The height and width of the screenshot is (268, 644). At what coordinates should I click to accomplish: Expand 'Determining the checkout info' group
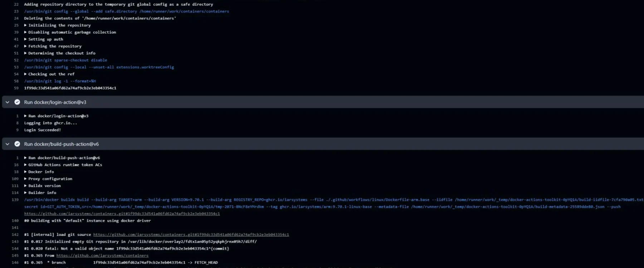(25, 53)
